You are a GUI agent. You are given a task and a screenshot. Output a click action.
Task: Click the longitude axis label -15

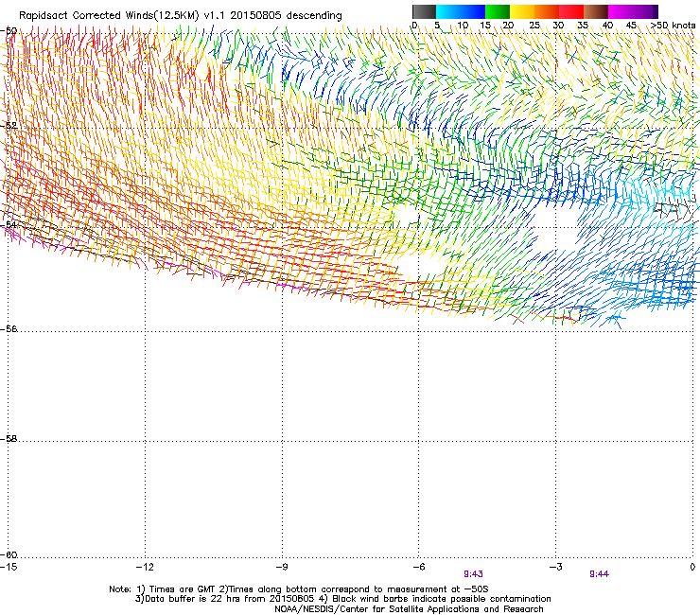pyautogui.click(x=8, y=567)
